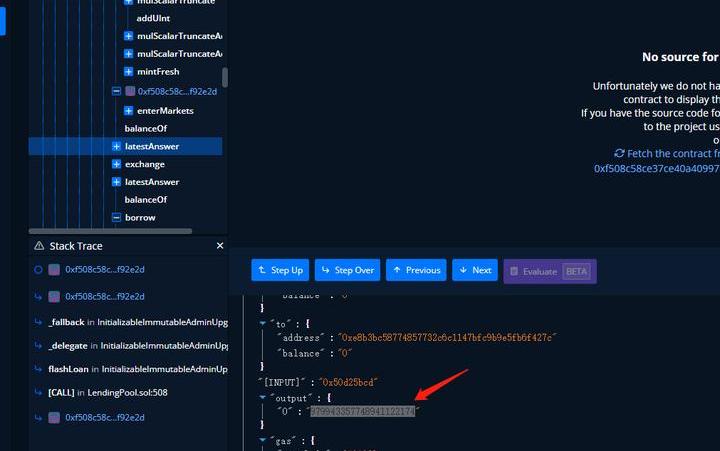Image resolution: width=720 pixels, height=451 pixels.
Task: Collapse the "gas" JSON object
Action: (x=261, y=439)
